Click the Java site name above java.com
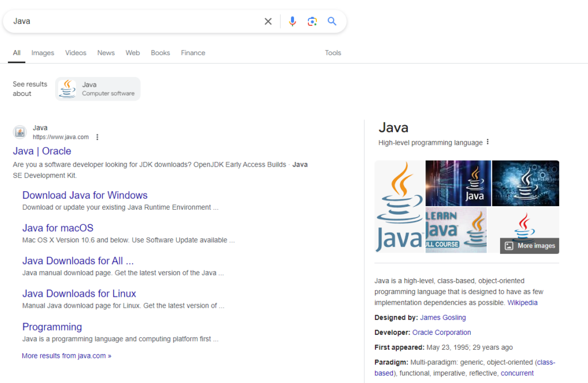 (40, 127)
